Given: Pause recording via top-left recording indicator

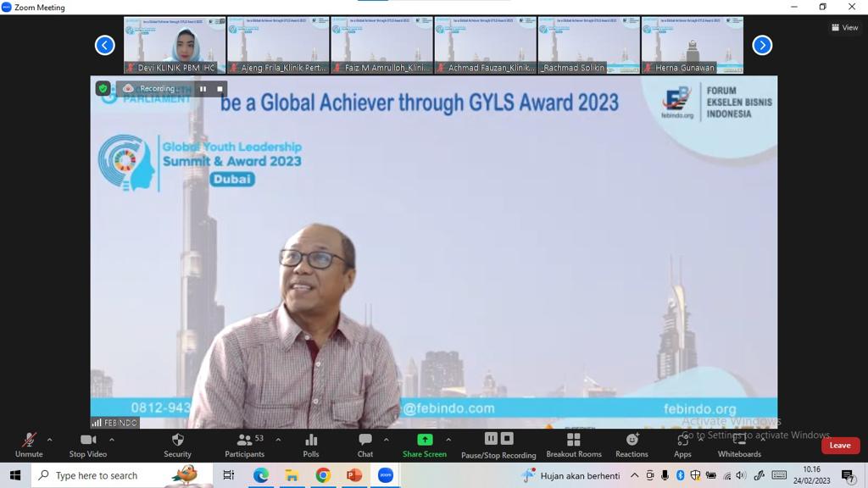Looking at the screenshot, I should coord(203,88).
